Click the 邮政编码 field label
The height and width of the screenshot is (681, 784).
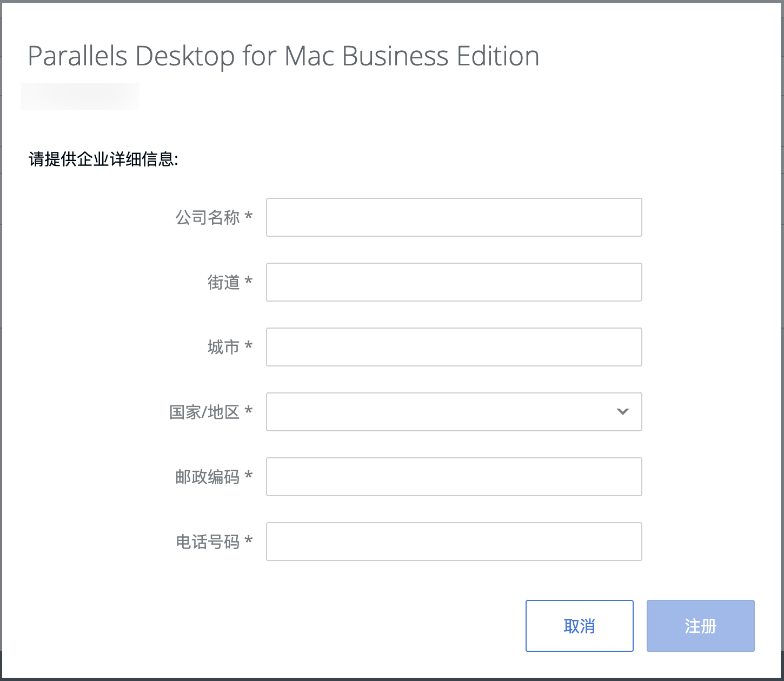coord(208,477)
